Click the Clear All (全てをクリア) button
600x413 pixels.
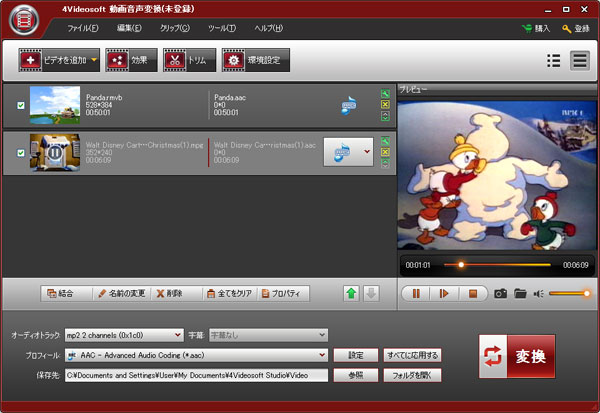pos(230,294)
